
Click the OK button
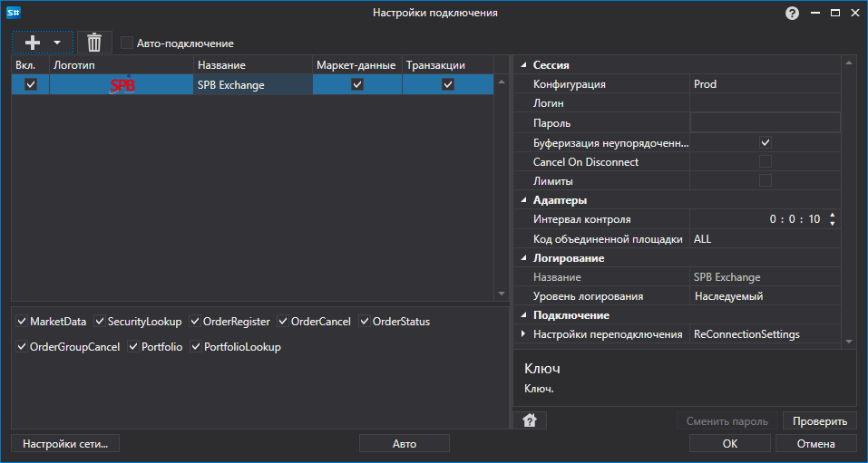729,443
